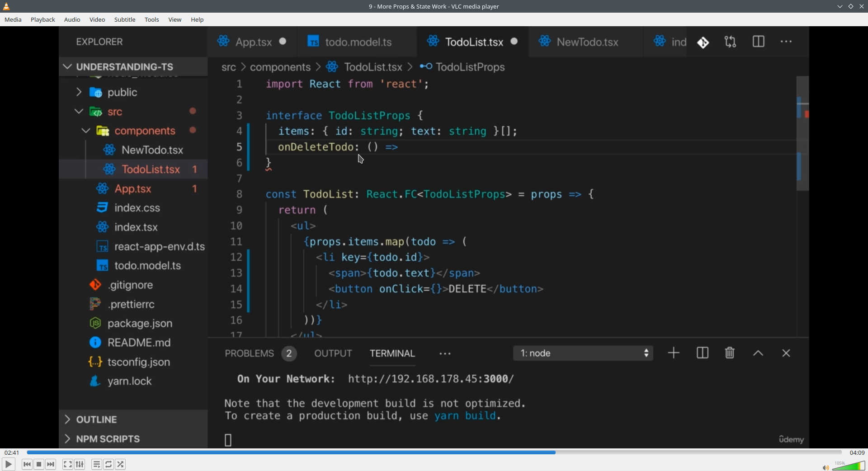Open the .gitignore file

(x=133, y=285)
